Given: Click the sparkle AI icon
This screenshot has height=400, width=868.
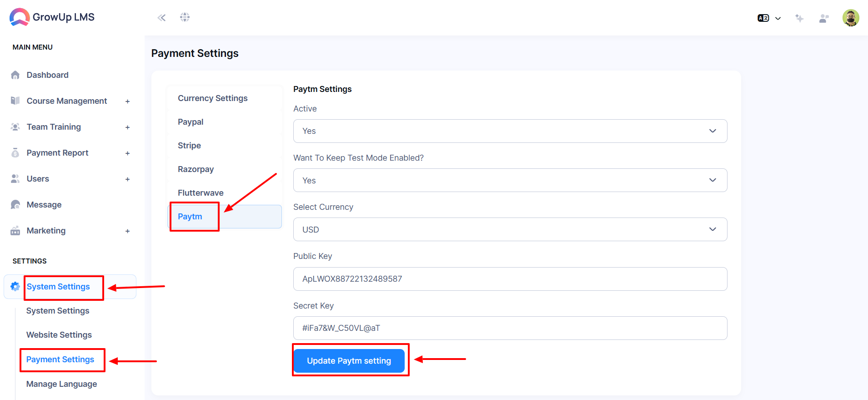Looking at the screenshot, I should coord(799,18).
